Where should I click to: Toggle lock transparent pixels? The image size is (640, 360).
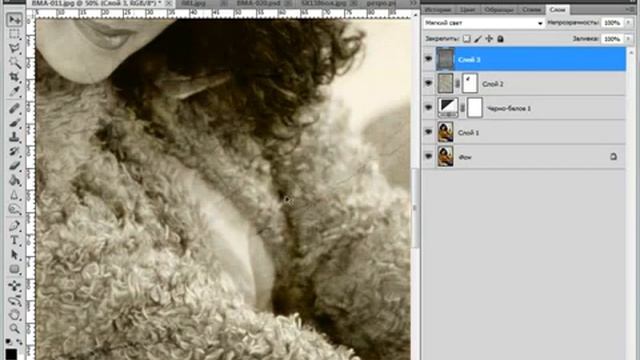coord(467,39)
